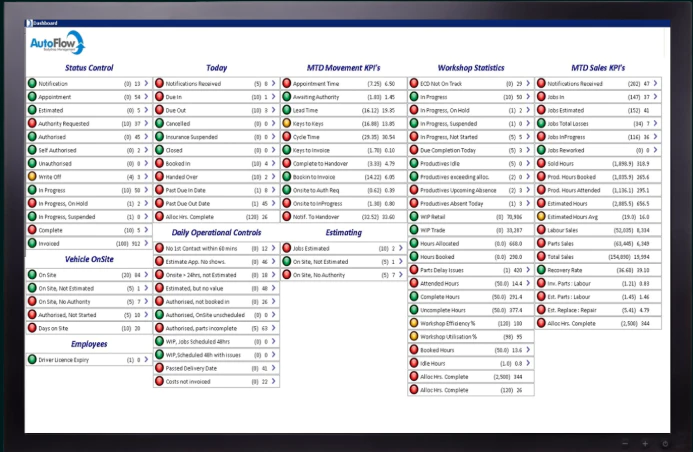Click the red indicator beside Idle Hours
This screenshot has width=693, height=452.
click(x=414, y=363)
